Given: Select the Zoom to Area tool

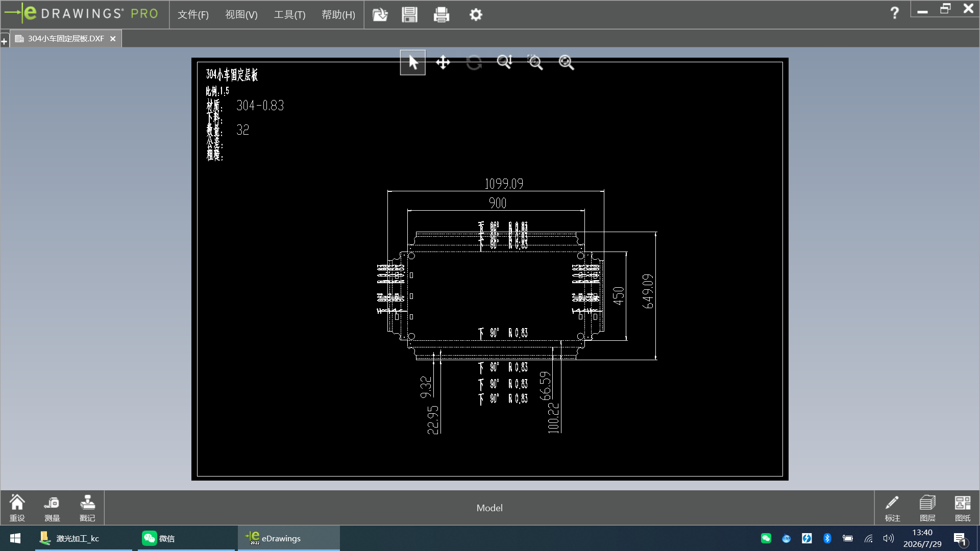Looking at the screenshot, I should coord(535,62).
